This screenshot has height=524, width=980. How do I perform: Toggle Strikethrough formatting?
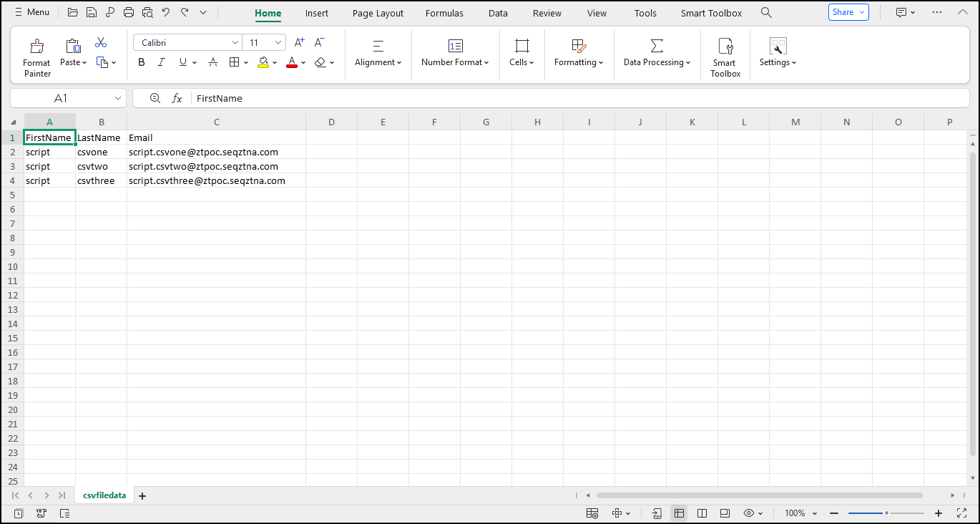[213, 63]
